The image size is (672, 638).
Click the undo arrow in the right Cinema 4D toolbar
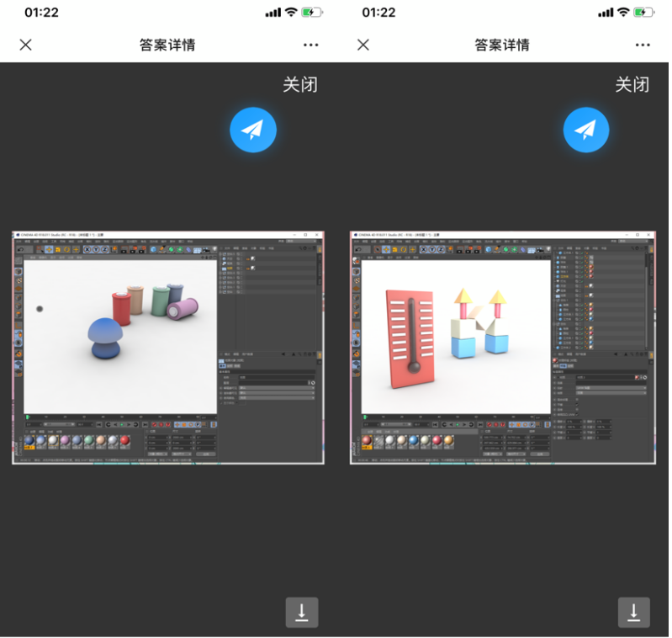coord(358,249)
